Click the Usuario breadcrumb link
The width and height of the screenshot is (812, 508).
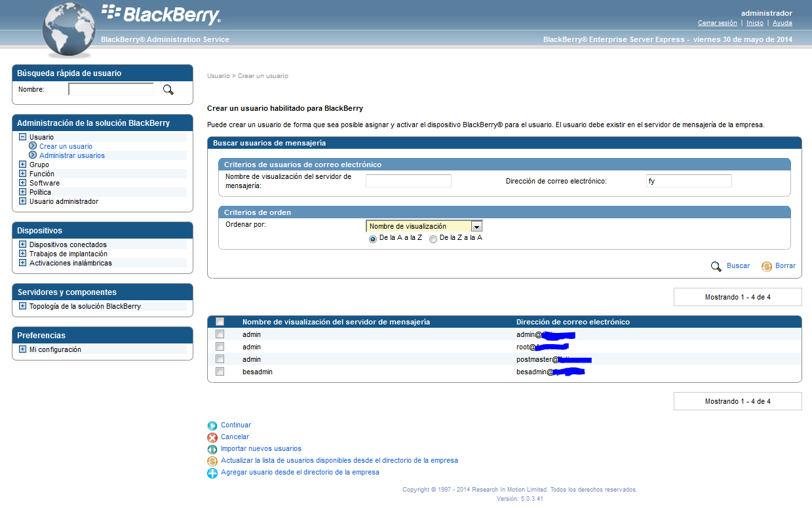click(x=218, y=76)
